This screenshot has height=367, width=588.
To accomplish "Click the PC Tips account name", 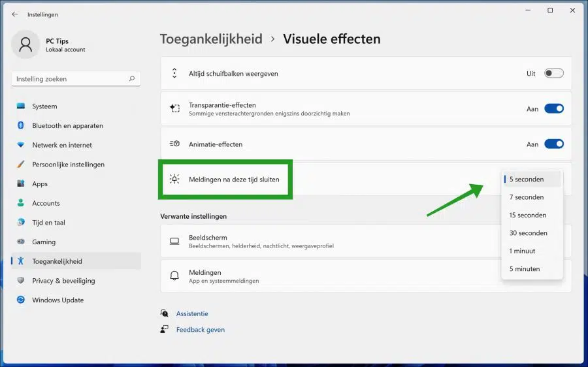I will 57,41.
